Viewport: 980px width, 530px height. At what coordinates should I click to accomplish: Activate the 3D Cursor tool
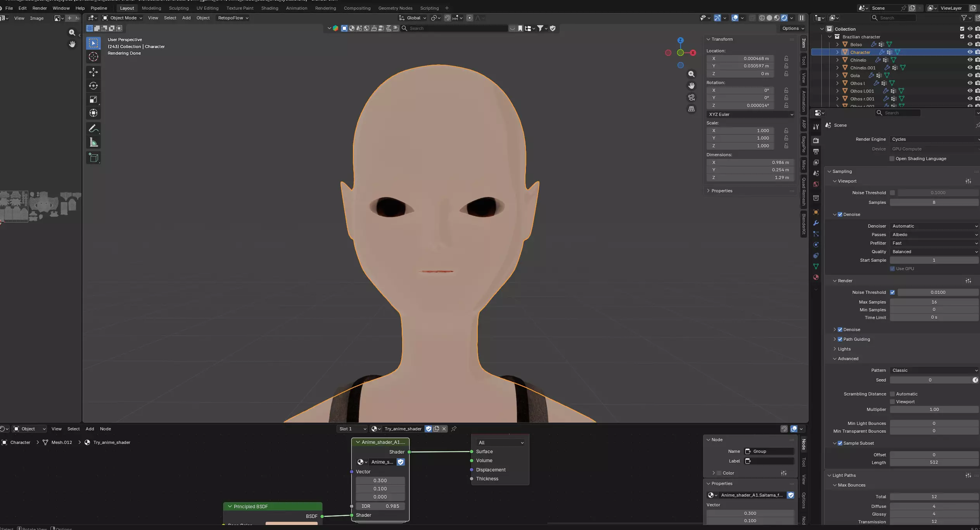click(x=93, y=57)
